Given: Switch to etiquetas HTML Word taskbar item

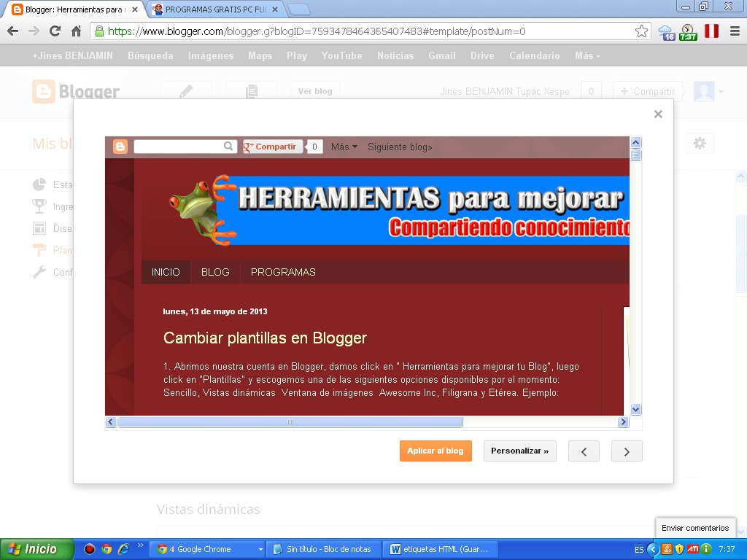Looking at the screenshot, I should [441, 549].
